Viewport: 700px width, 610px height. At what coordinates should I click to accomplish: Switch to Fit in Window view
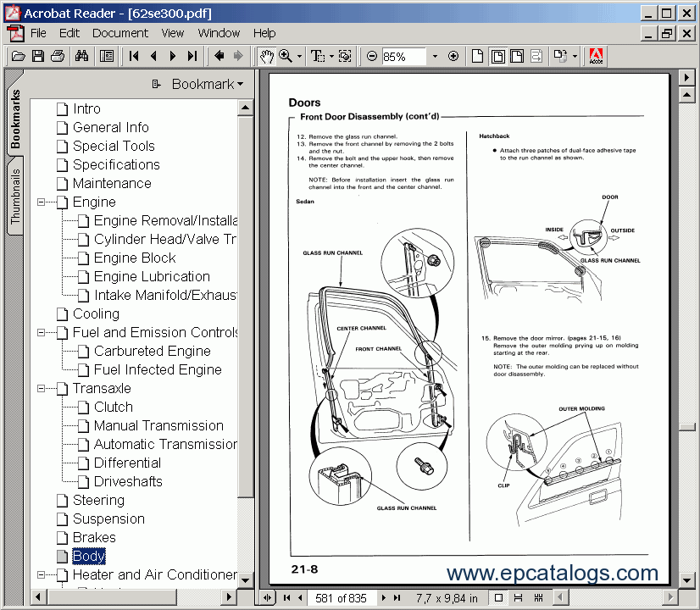coord(497,56)
